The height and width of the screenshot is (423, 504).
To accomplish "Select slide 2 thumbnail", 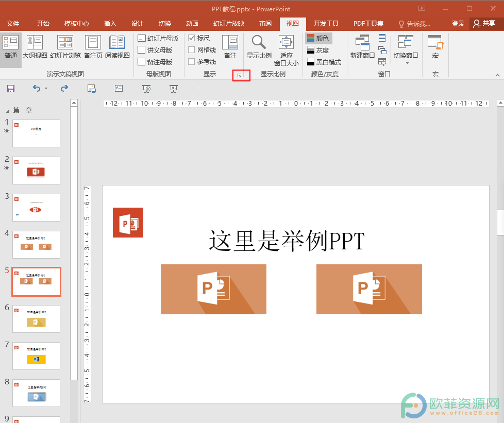I will coord(36,171).
